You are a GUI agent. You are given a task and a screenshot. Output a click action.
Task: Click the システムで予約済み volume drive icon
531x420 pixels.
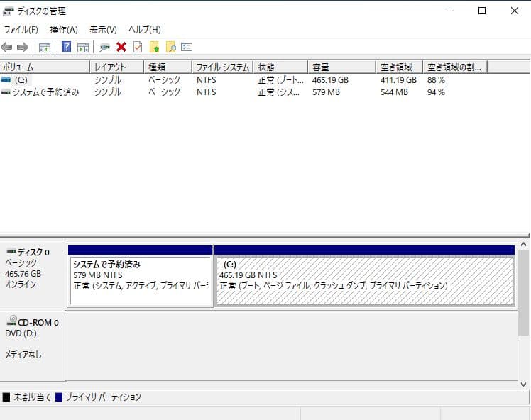pyautogui.click(x=6, y=92)
